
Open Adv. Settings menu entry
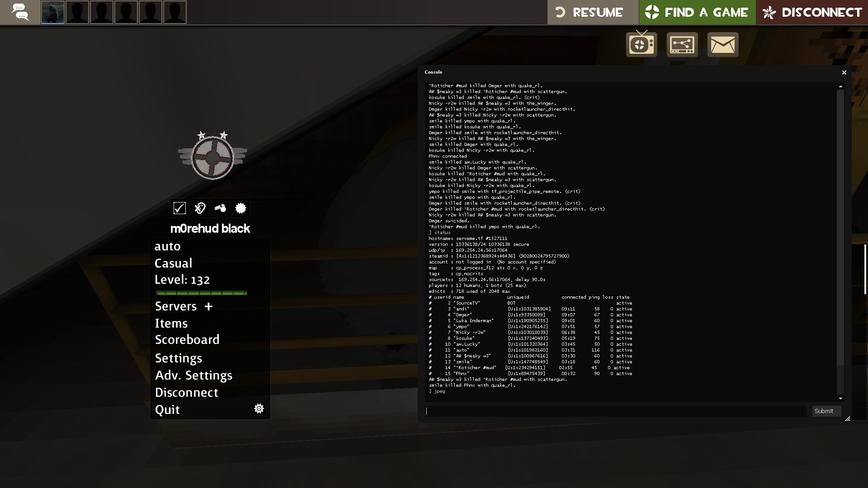[193, 375]
